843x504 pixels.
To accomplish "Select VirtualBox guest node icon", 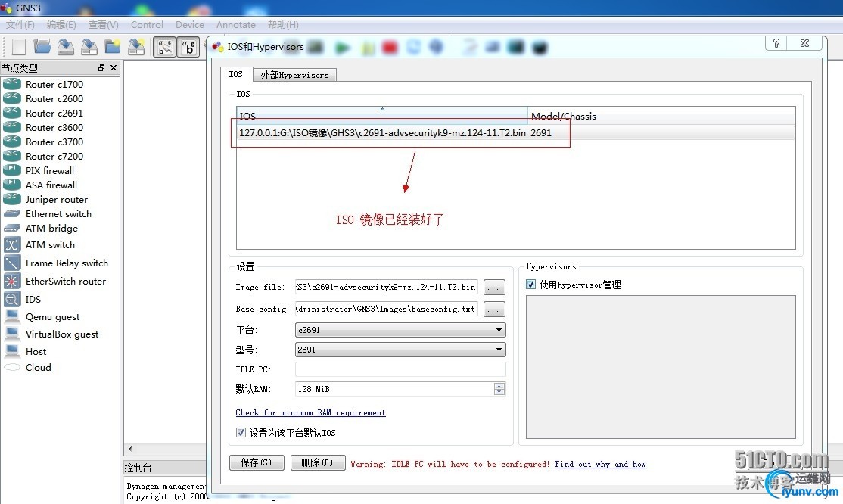I will click(x=12, y=334).
